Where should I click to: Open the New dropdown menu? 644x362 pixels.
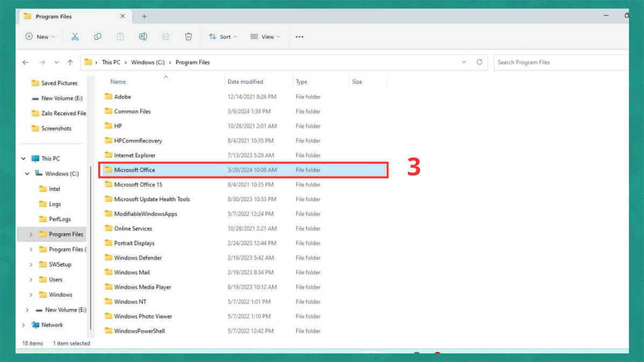pyautogui.click(x=40, y=36)
